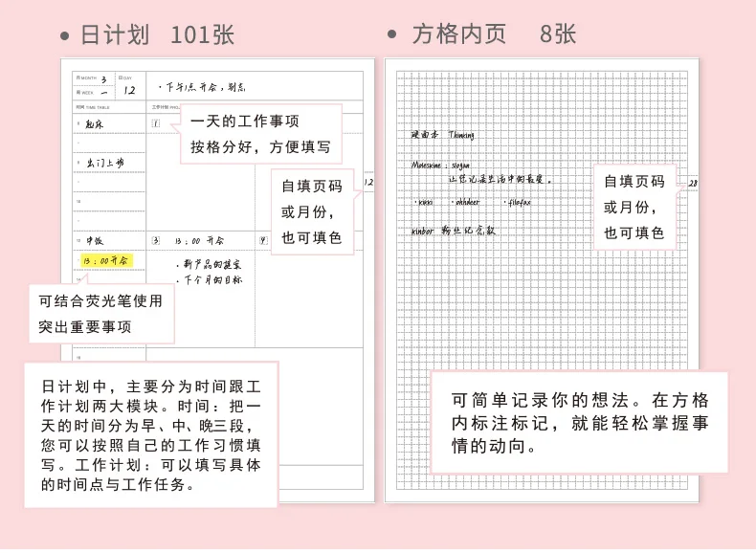Click the MONTH field showing 3
Screen dimensions: 756x553
click(94, 78)
